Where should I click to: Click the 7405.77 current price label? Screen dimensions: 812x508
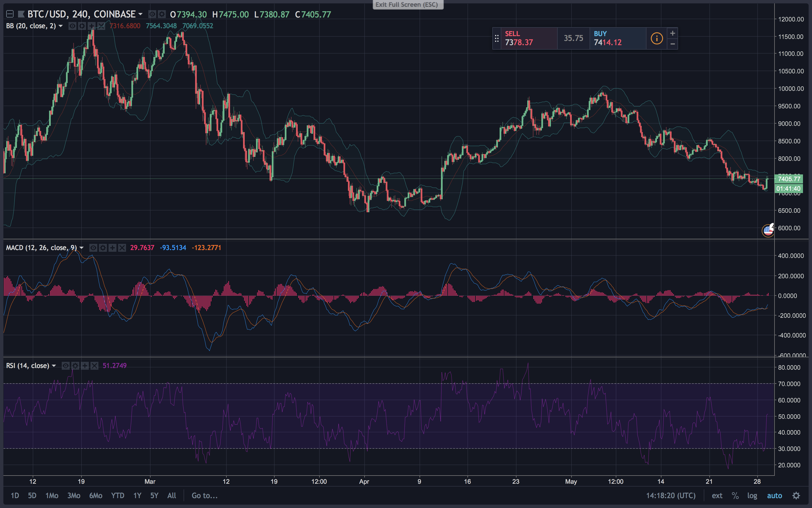tap(789, 179)
